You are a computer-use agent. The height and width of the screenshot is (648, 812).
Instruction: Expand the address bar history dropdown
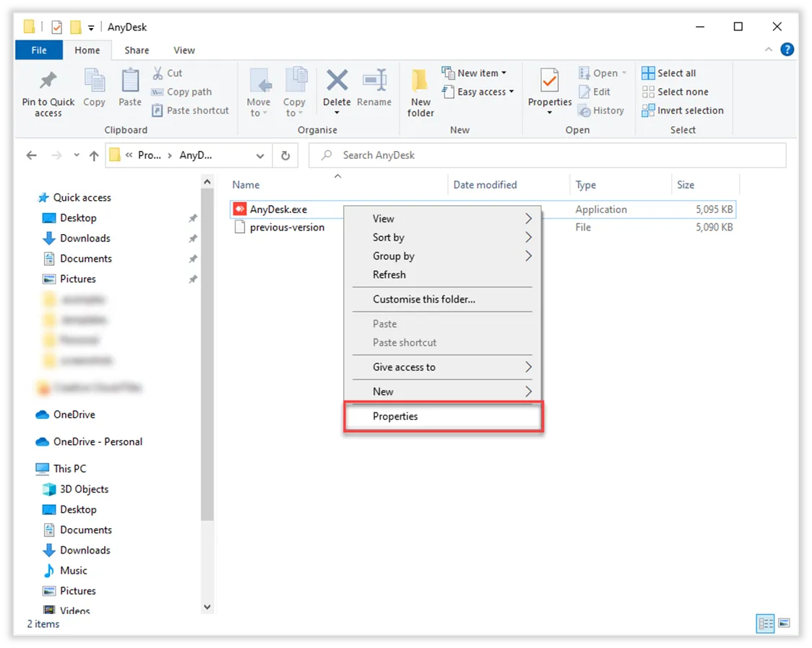point(260,155)
